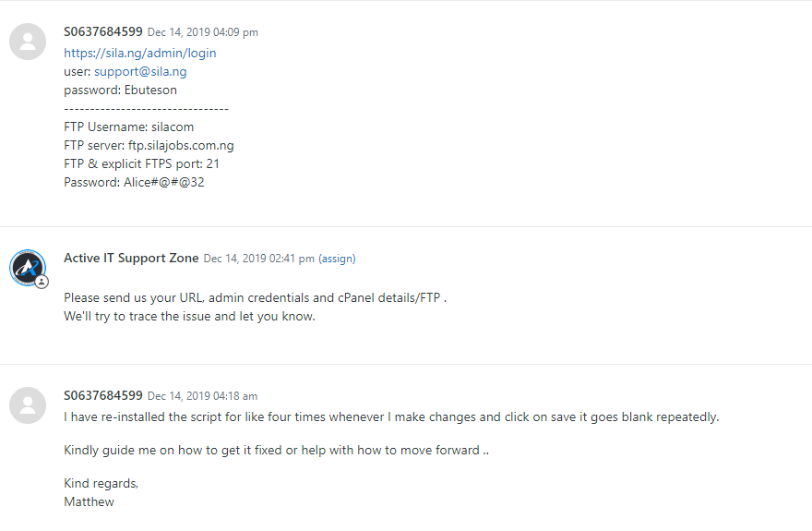Click the FTP & explicit FTPS port line

click(141, 163)
